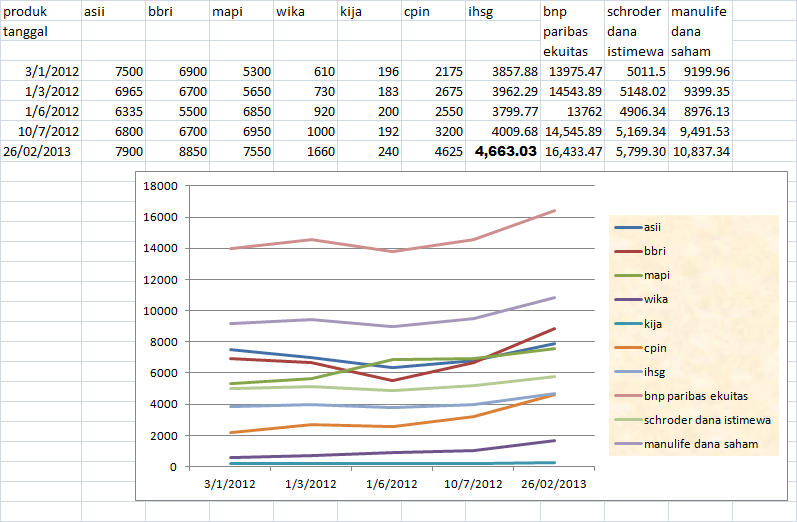The width and height of the screenshot is (797, 522).
Task: Click date cell 10/7/2012 in table
Action: coord(41,131)
